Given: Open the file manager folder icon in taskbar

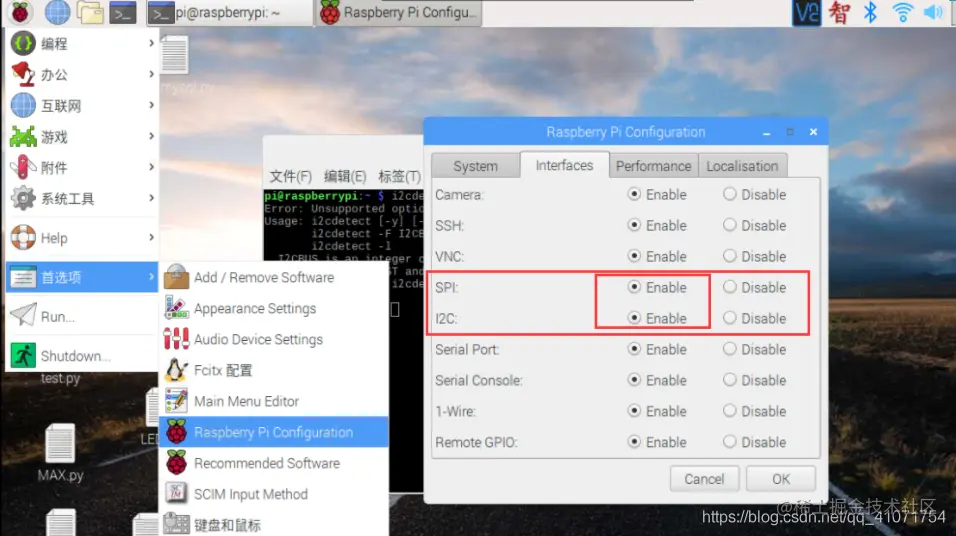Looking at the screenshot, I should [90, 12].
